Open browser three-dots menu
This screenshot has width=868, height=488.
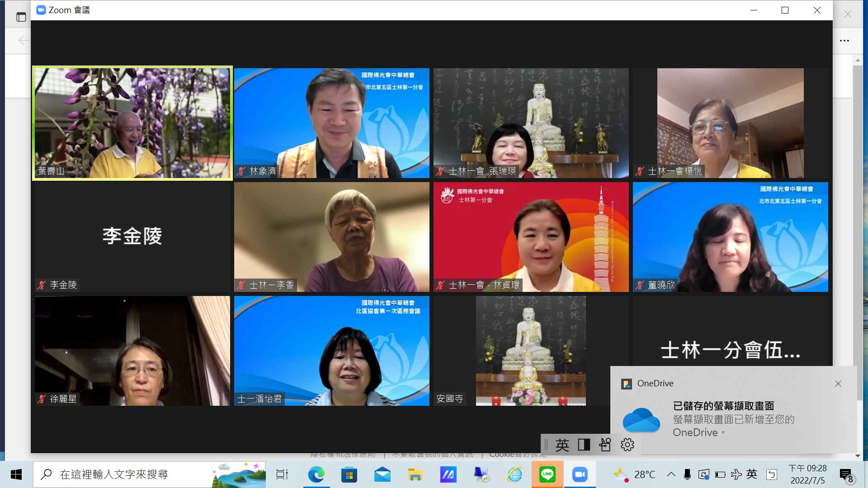click(844, 41)
